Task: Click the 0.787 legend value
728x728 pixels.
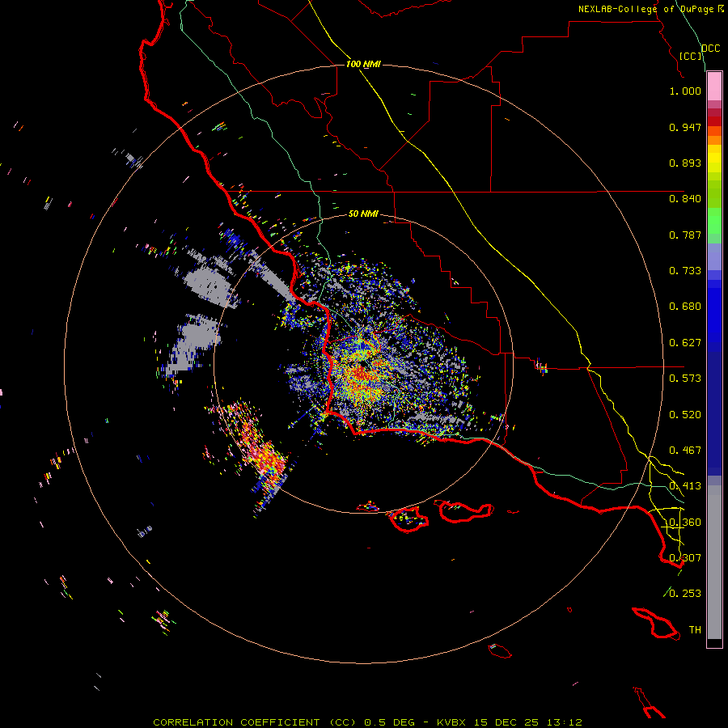Action: pos(685,235)
